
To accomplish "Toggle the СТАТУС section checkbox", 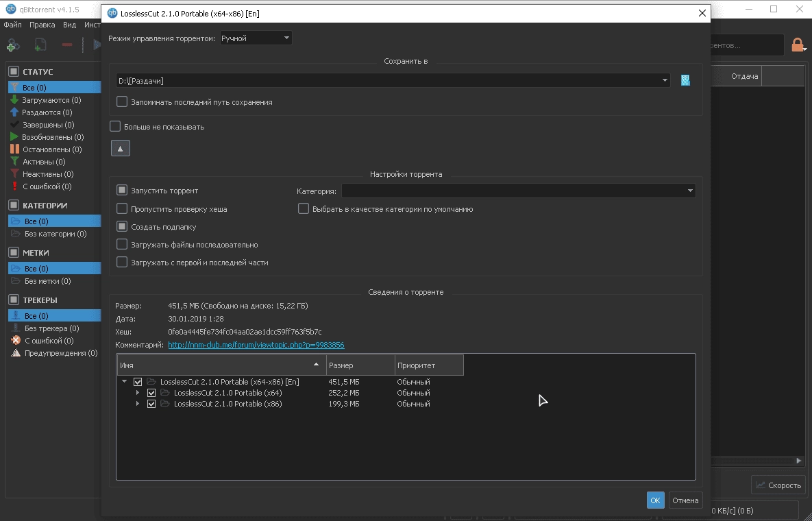I will pos(14,71).
